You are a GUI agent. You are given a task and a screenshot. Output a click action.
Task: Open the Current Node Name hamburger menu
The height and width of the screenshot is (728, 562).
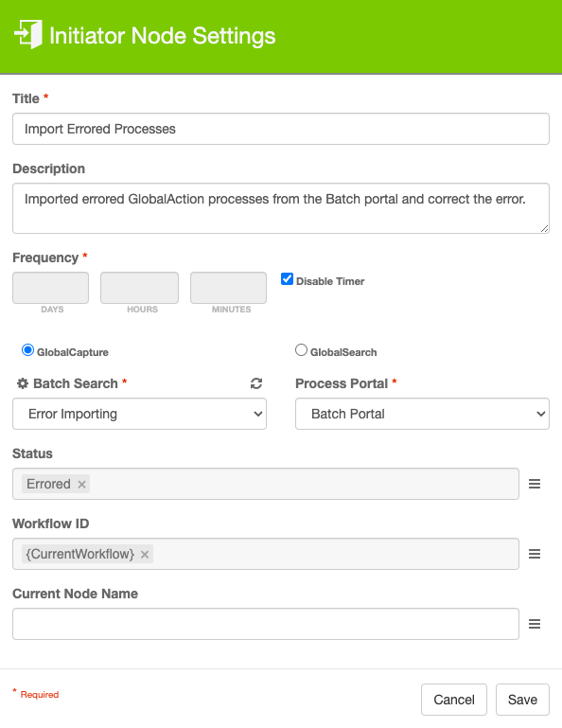tap(535, 624)
